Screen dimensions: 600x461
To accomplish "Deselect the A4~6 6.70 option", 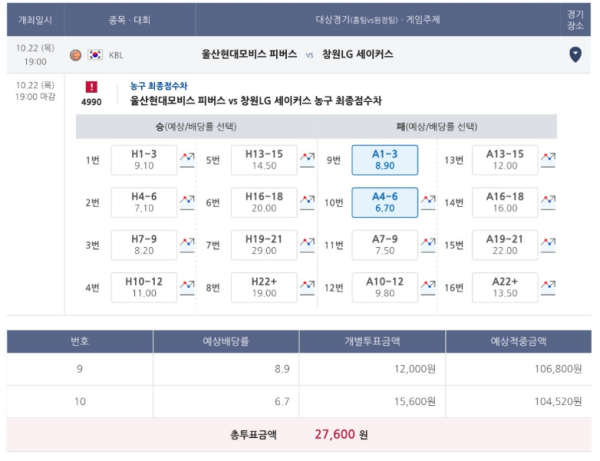I will [385, 202].
